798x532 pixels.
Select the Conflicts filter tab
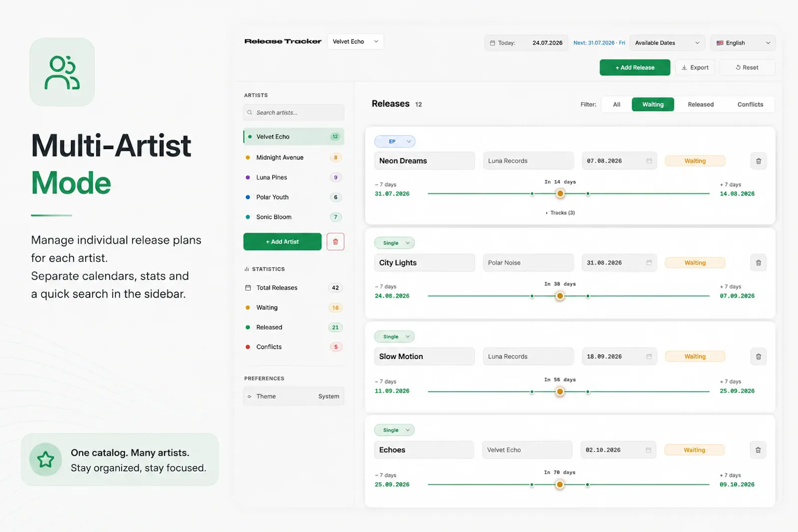750,105
